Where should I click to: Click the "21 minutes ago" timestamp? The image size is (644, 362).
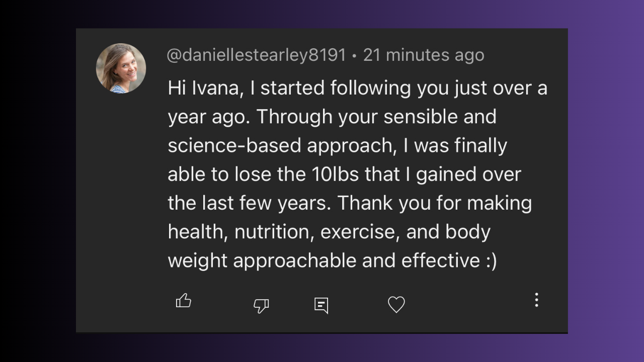coord(424,55)
